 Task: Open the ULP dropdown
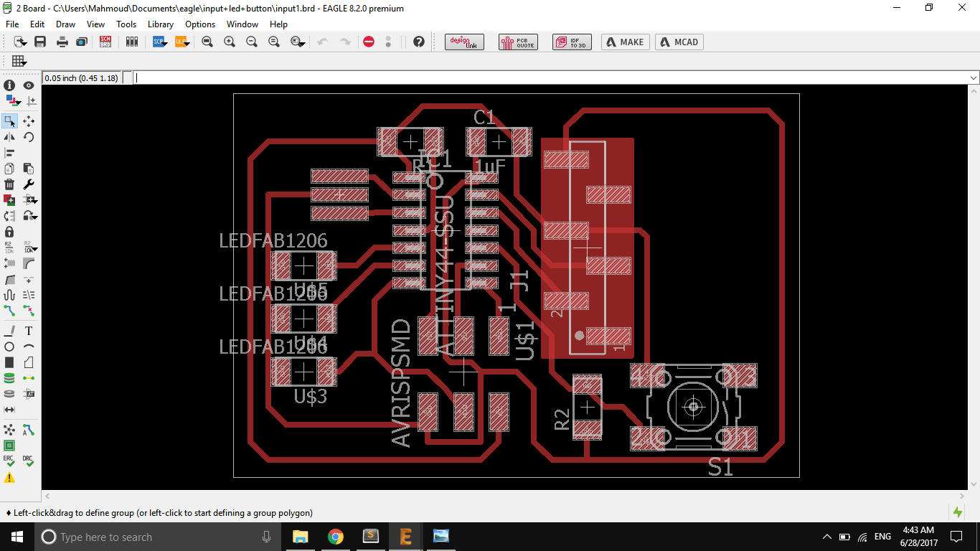183,42
